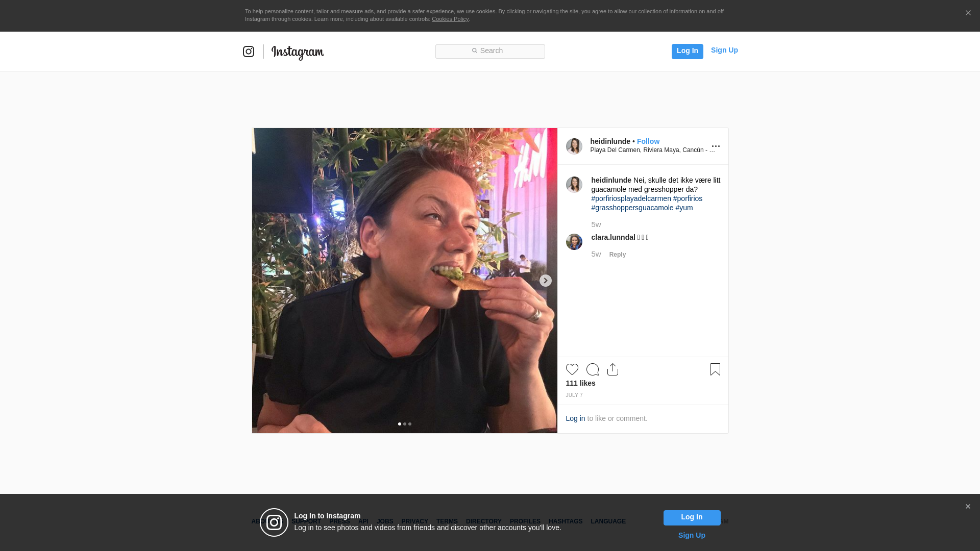The height and width of the screenshot is (551, 980).
Task: Click the blue Log In button in header
Action: [688, 52]
